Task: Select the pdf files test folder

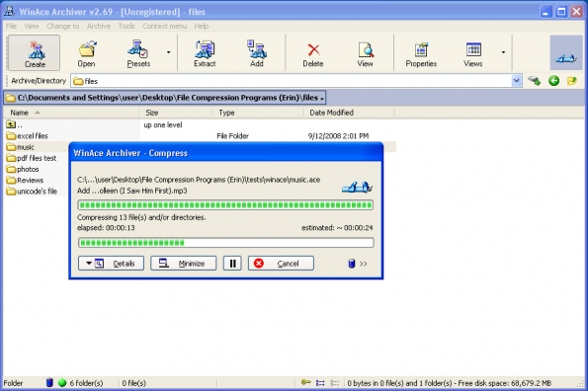Action: 32,158
